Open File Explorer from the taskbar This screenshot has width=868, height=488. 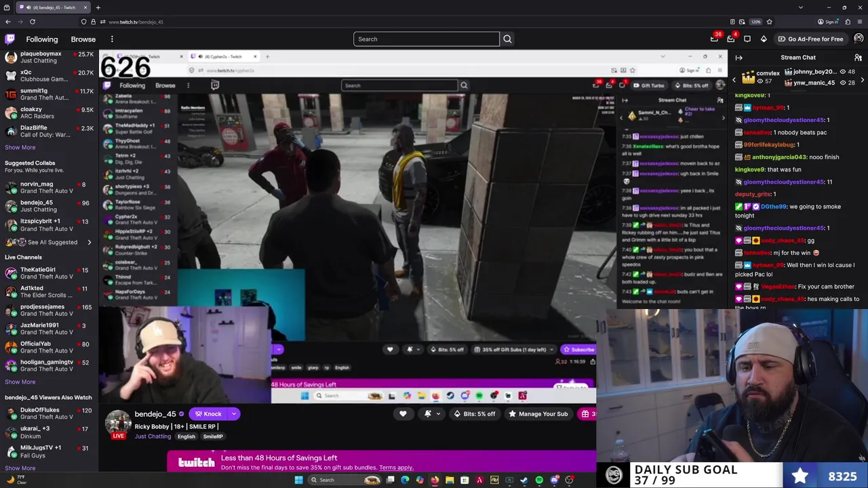(450, 480)
